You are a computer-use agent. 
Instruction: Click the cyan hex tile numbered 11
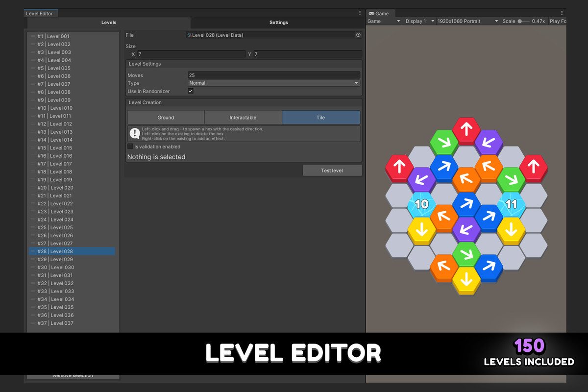tap(511, 204)
